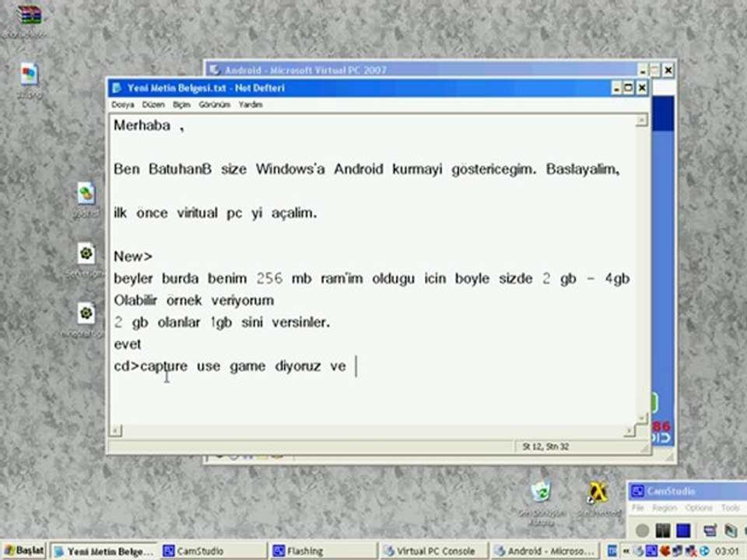Screen dimensions: 747x560
Task: Select the yellow X shortcut desktop icon
Action: coord(597,492)
